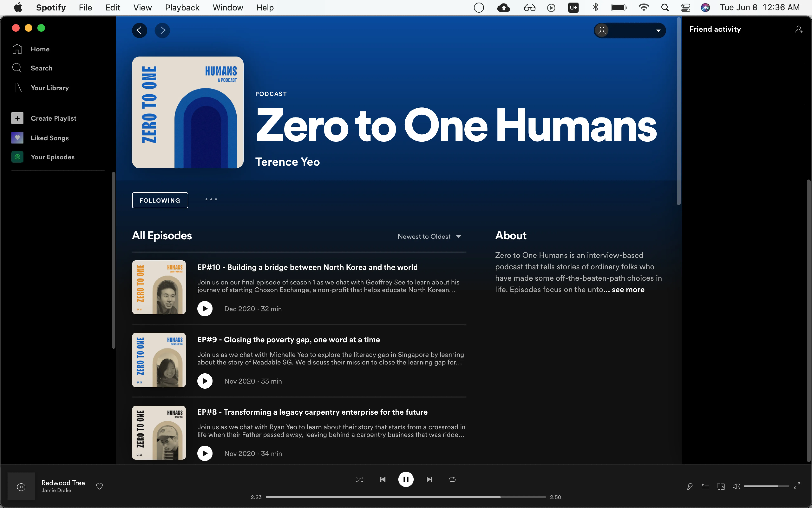Open the Playback menu

click(182, 7)
